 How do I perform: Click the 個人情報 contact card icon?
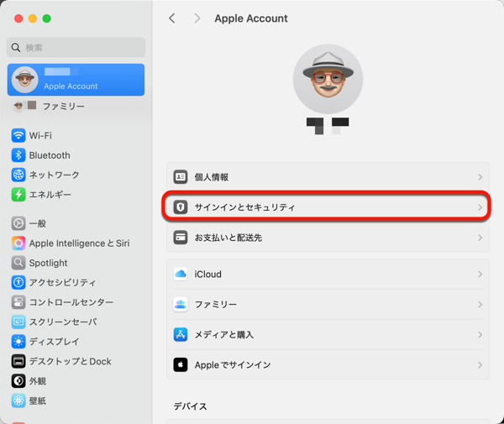click(181, 177)
